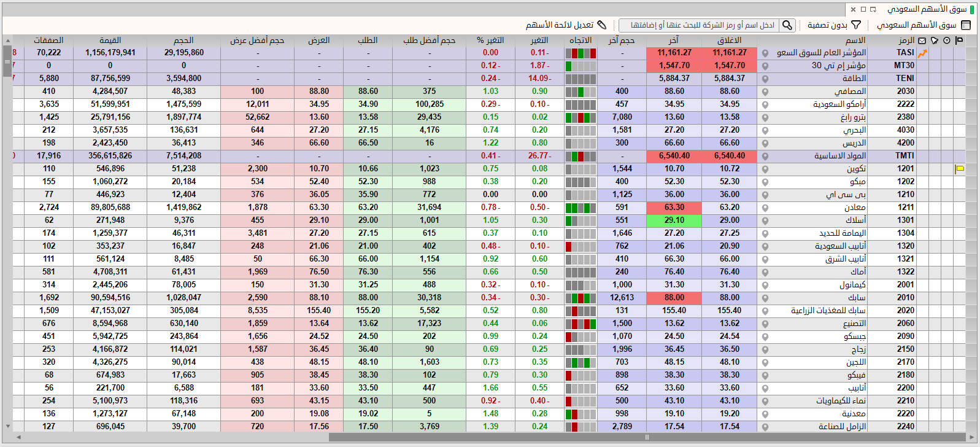Sort by القيمة value column header
The height and width of the screenshot is (447, 980).
click(110, 41)
